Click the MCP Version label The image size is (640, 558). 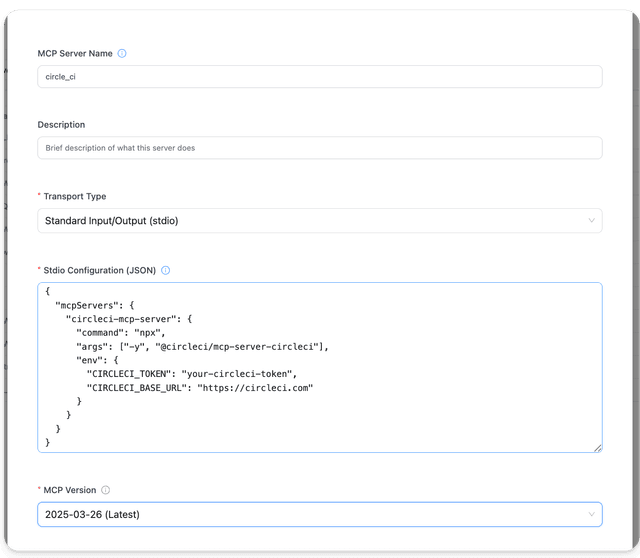click(x=70, y=490)
